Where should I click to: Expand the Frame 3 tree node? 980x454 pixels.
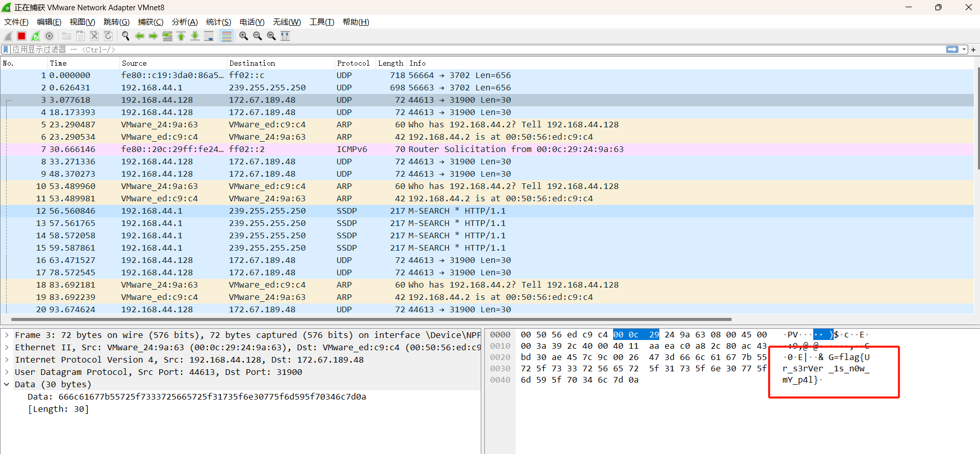click(x=7, y=335)
